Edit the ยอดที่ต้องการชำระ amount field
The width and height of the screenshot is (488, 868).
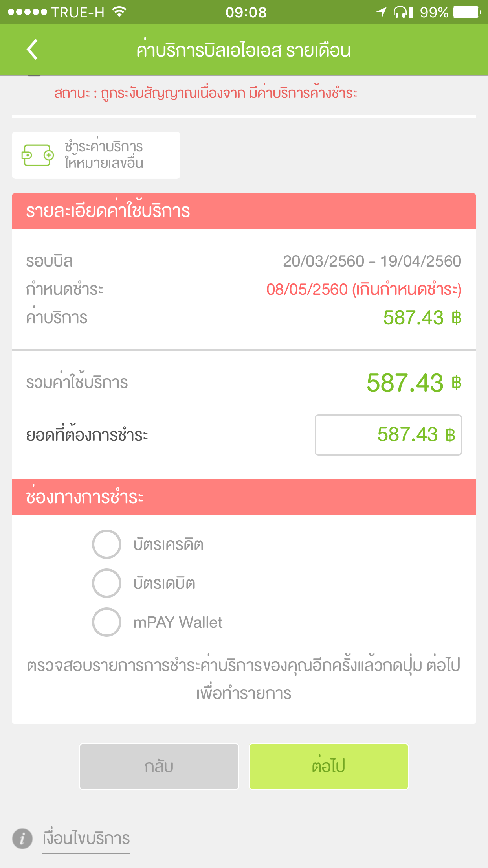388,435
